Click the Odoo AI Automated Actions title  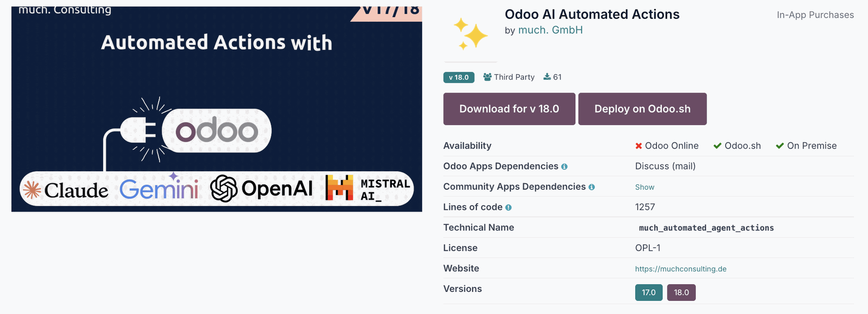592,14
